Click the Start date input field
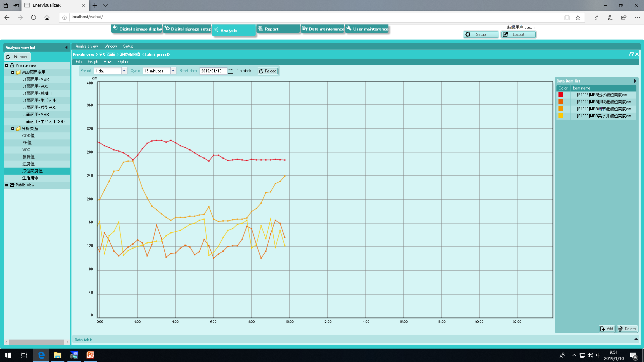 tap(213, 71)
